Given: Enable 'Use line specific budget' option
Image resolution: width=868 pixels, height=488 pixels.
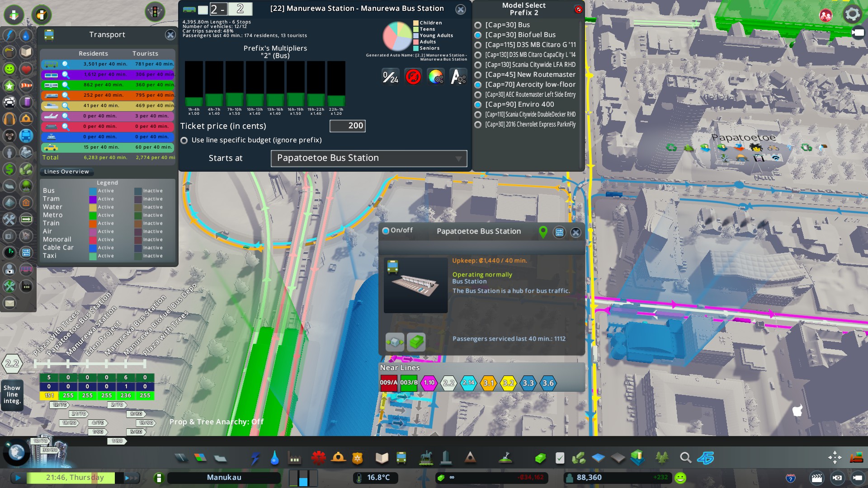Looking at the screenshot, I should (184, 141).
